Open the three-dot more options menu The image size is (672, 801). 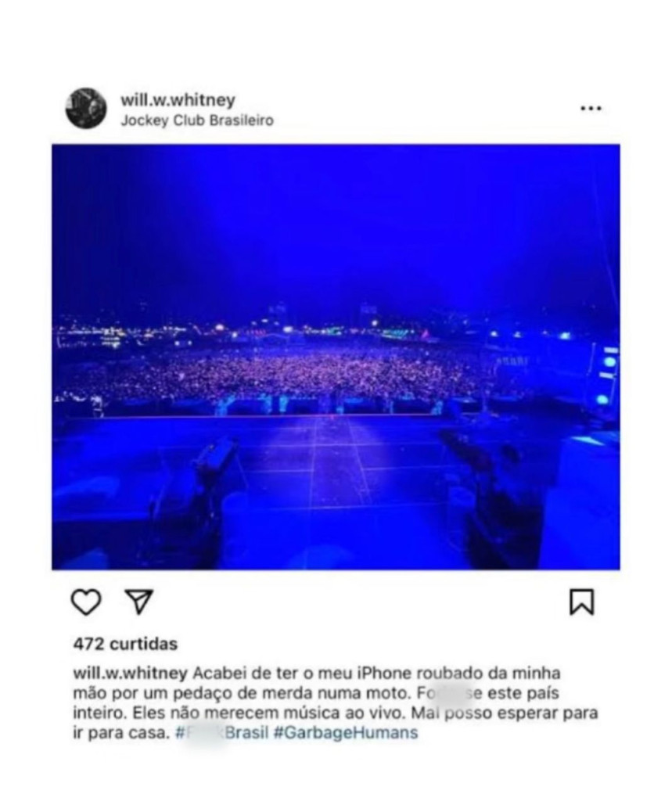[x=591, y=108]
